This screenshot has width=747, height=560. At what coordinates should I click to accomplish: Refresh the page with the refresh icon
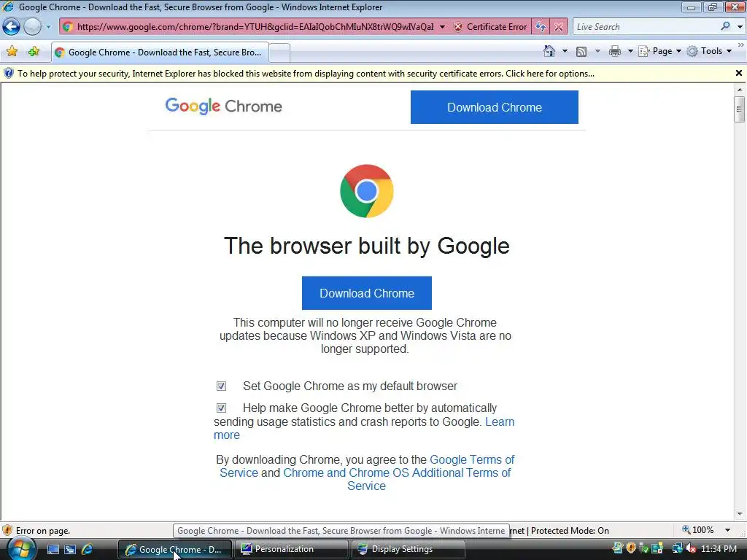(541, 27)
